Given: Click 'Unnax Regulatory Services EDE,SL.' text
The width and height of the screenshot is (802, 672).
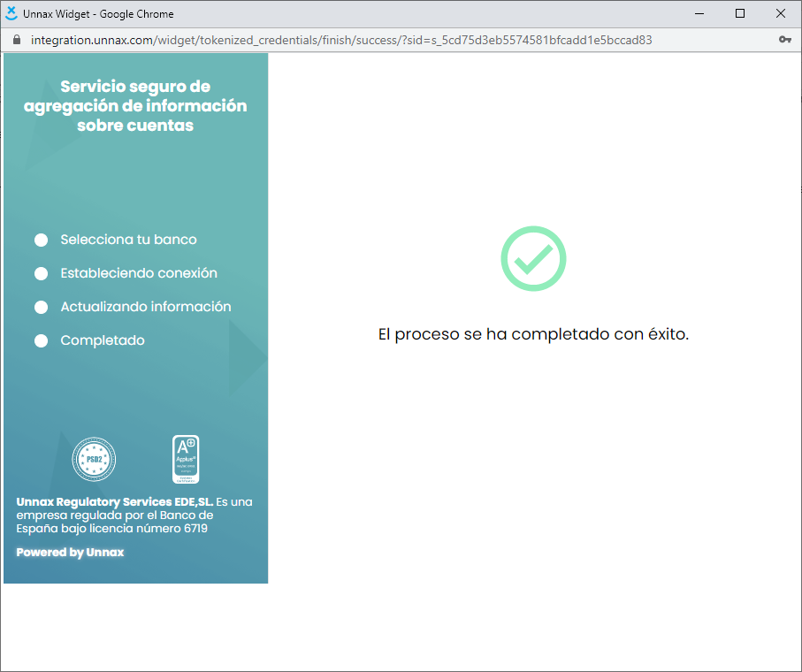Looking at the screenshot, I should (115, 501).
